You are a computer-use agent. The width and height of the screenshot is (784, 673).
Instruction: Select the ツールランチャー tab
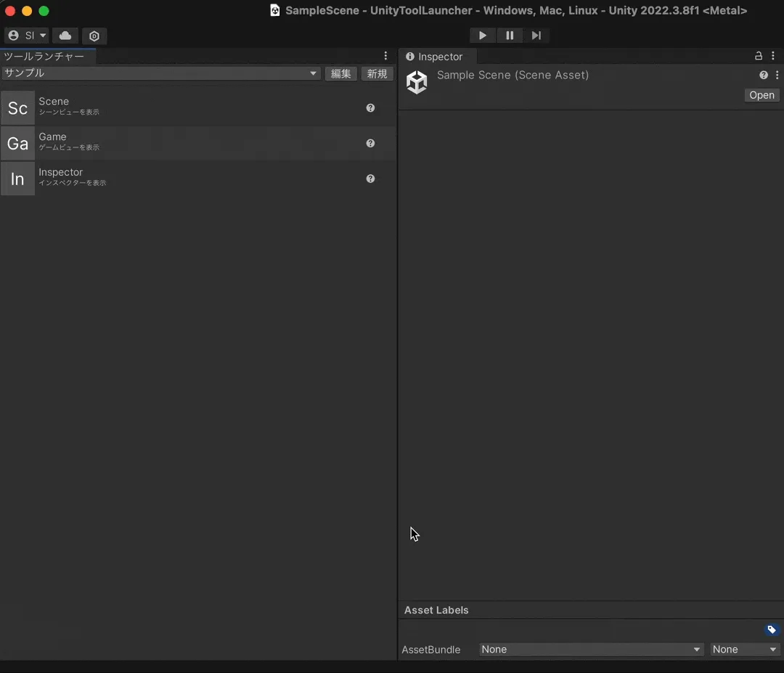[44, 57]
